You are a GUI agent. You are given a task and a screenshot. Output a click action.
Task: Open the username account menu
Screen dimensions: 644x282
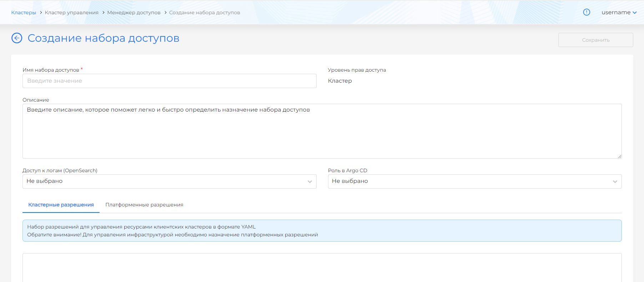click(x=616, y=12)
